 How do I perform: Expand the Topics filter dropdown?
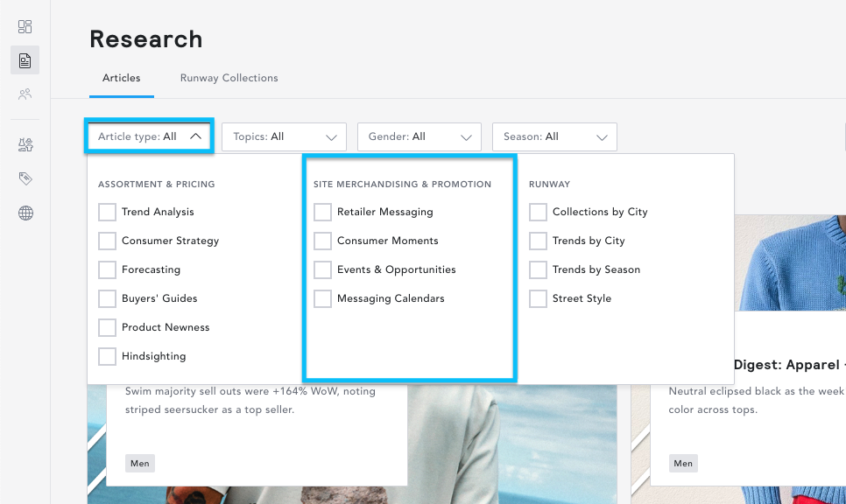[x=284, y=136]
